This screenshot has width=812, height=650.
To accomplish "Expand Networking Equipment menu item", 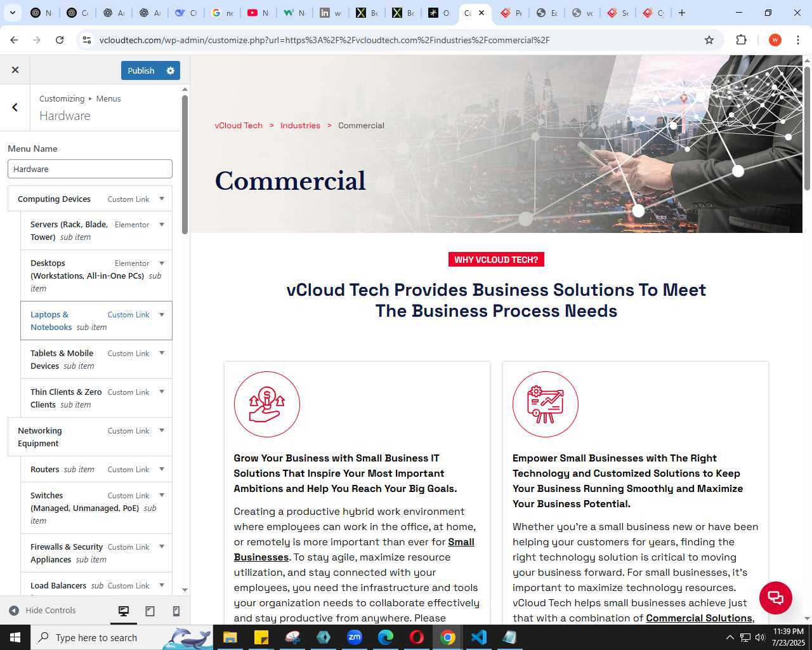I will pyautogui.click(x=162, y=430).
